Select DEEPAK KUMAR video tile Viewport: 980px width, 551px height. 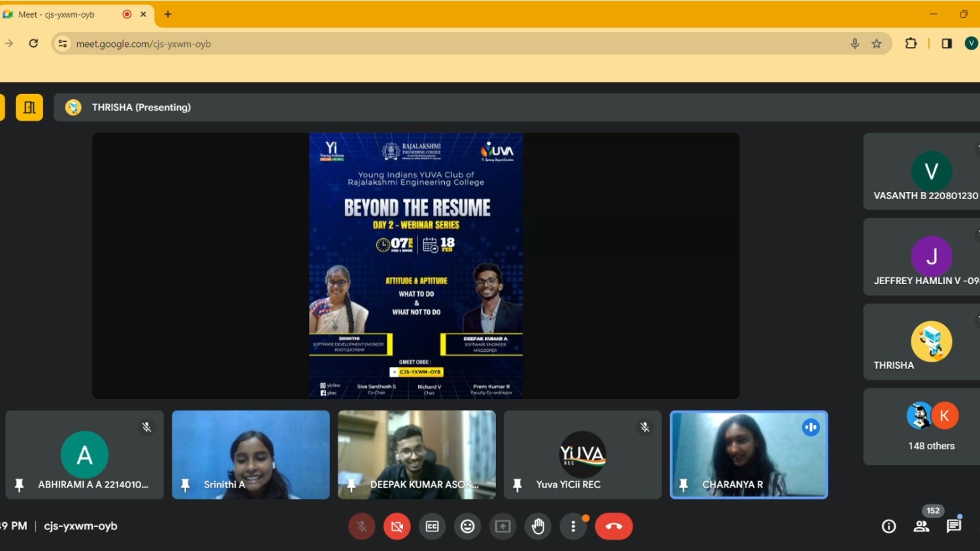point(417,454)
